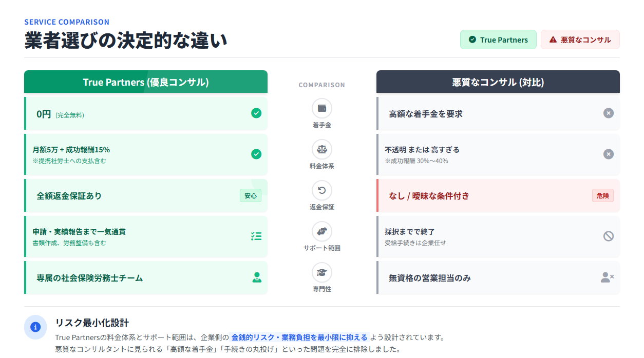Click the grey user-remove icon in 無資格 row

[x=607, y=277]
